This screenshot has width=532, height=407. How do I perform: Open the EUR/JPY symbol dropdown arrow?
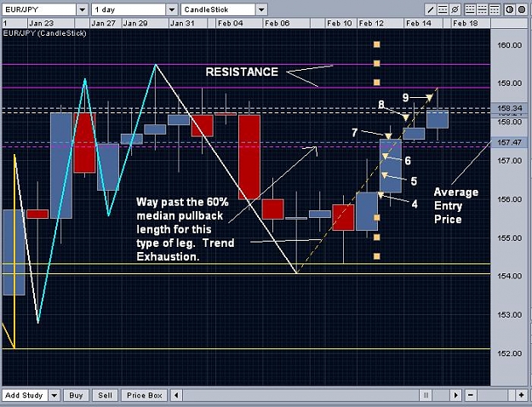(x=82, y=9)
